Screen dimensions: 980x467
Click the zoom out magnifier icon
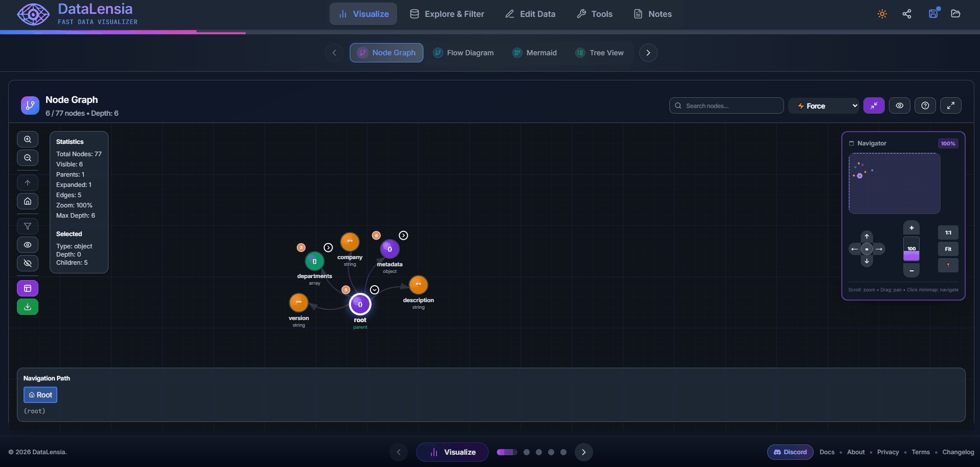tap(28, 158)
